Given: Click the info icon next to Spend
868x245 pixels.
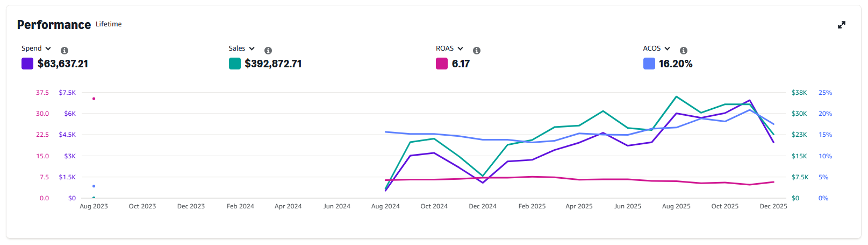Looking at the screenshot, I should point(64,51).
